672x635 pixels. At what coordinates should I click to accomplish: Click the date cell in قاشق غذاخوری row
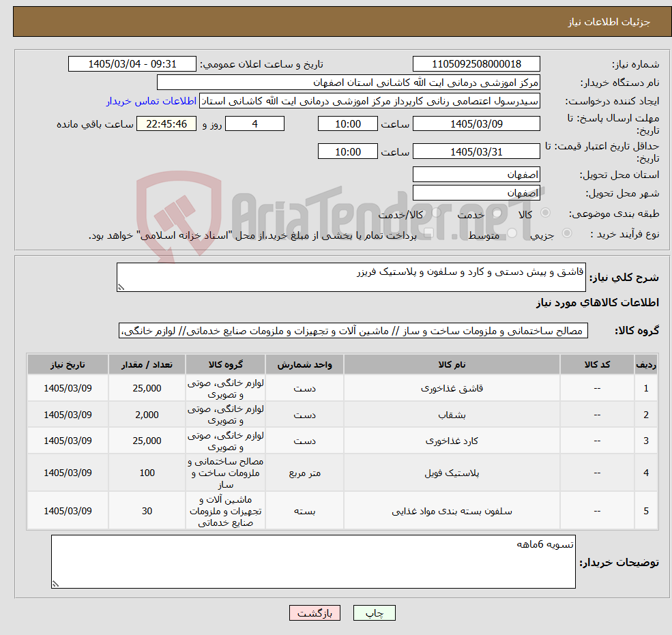pos(68,388)
